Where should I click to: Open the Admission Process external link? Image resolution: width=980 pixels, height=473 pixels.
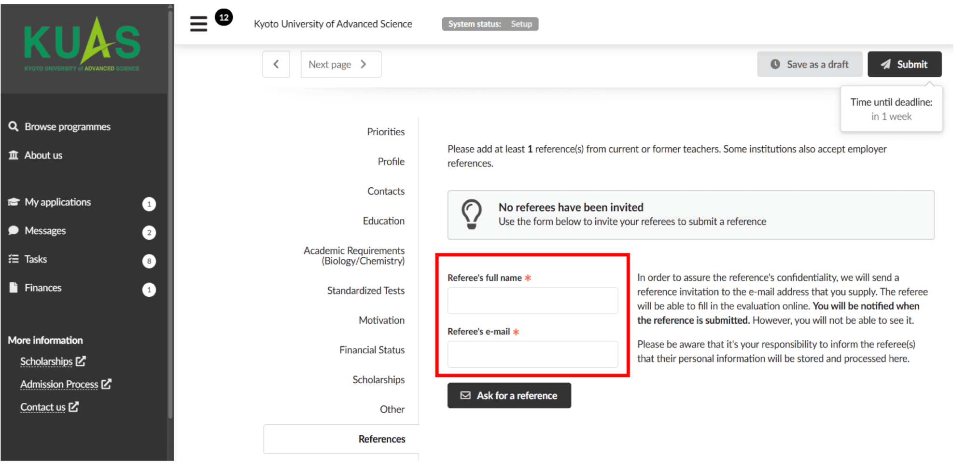(x=66, y=384)
